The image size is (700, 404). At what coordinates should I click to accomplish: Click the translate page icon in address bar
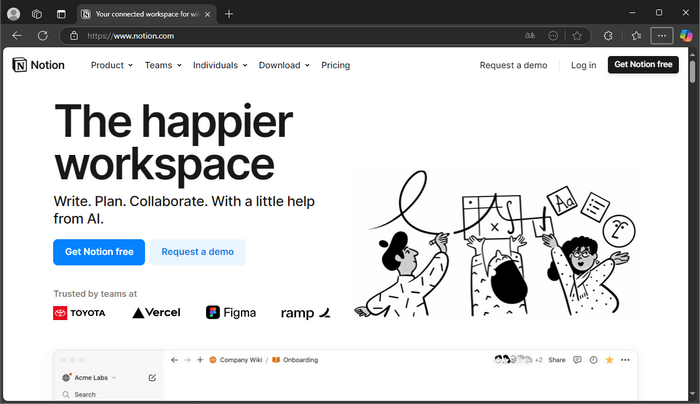530,36
